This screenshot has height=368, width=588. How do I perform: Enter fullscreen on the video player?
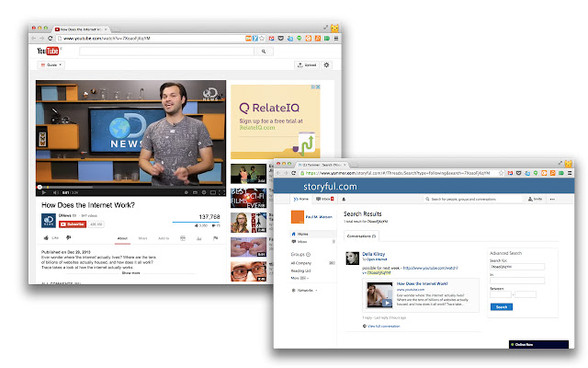pyautogui.click(x=221, y=192)
